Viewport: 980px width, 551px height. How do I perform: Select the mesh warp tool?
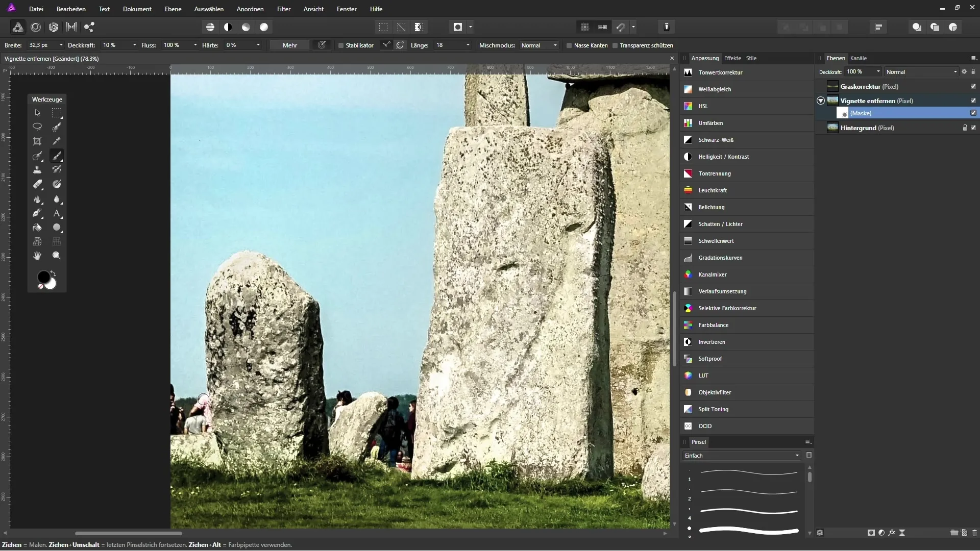(x=37, y=241)
